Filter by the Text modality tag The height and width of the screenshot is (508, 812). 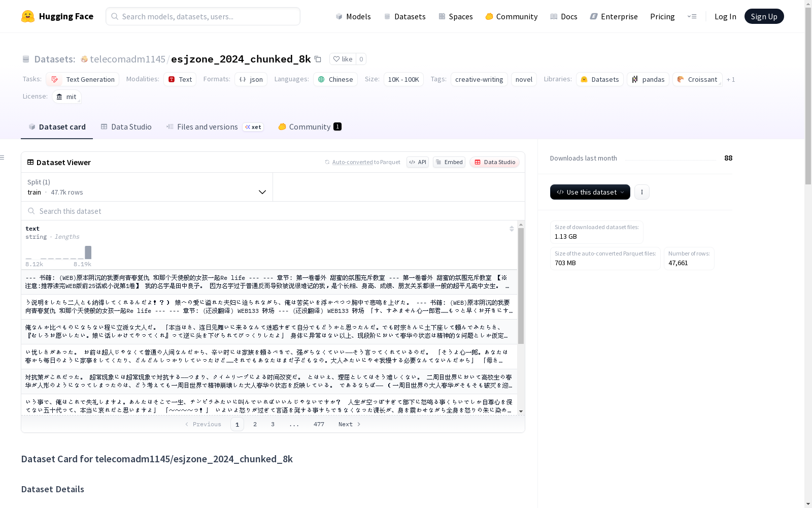[x=180, y=79]
